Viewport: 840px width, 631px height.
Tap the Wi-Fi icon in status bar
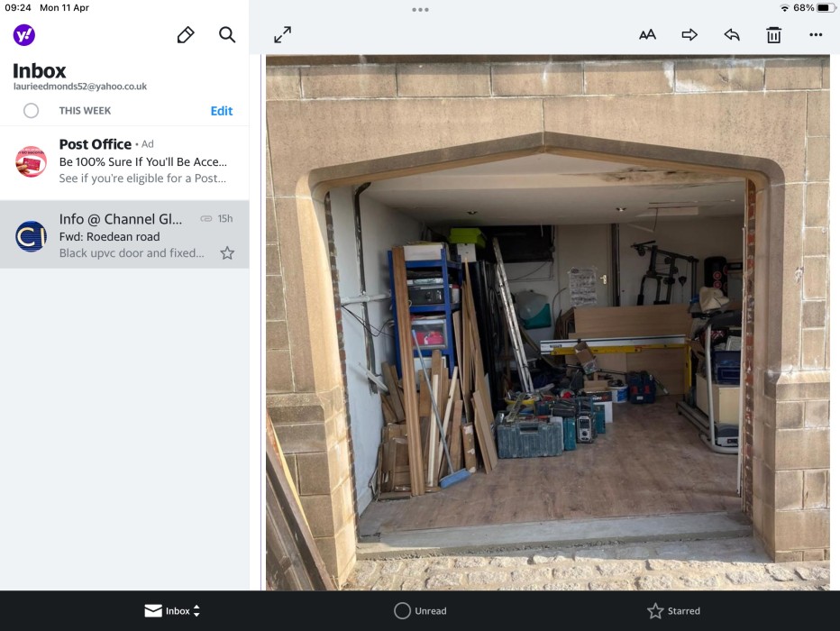(784, 8)
